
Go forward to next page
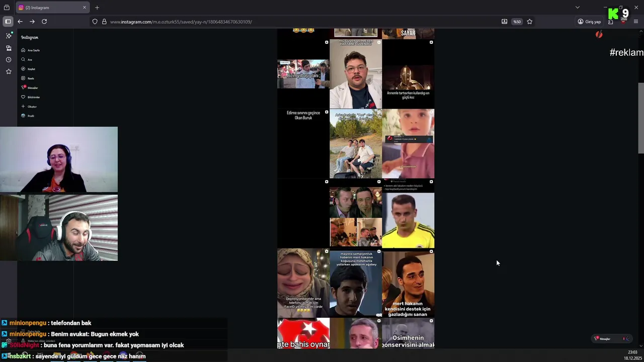(x=32, y=22)
